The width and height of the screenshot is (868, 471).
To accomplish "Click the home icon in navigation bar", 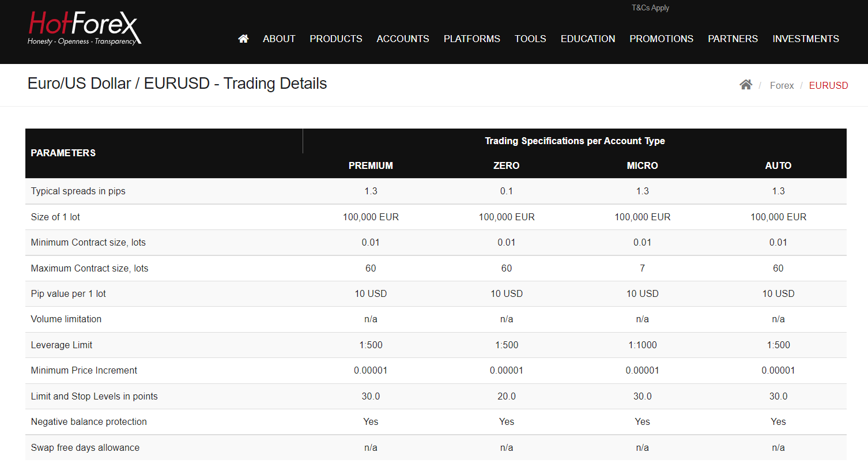I will click(x=243, y=39).
